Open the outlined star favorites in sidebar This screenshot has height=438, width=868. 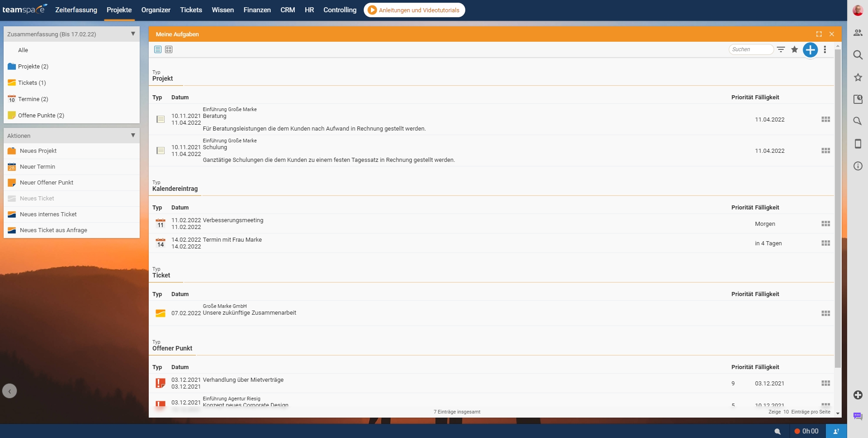coord(858,77)
